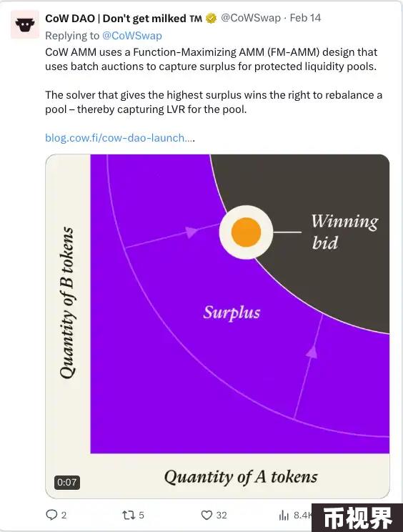Click the reply count 2
Screen dimensions: 403x532
[64, 516]
